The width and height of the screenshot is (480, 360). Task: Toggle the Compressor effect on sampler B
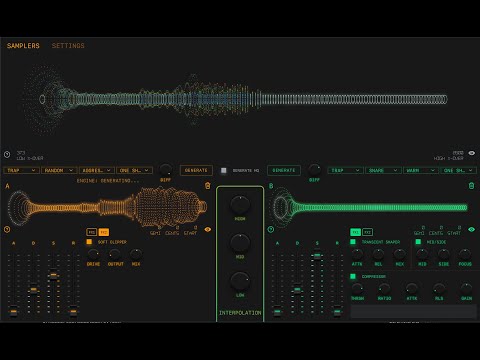pos(353,276)
